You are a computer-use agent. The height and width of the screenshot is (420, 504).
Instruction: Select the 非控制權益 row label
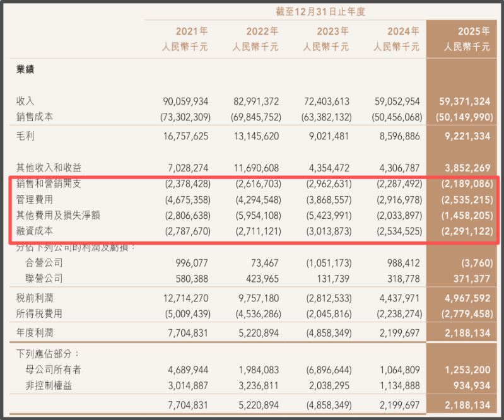pos(53,385)
